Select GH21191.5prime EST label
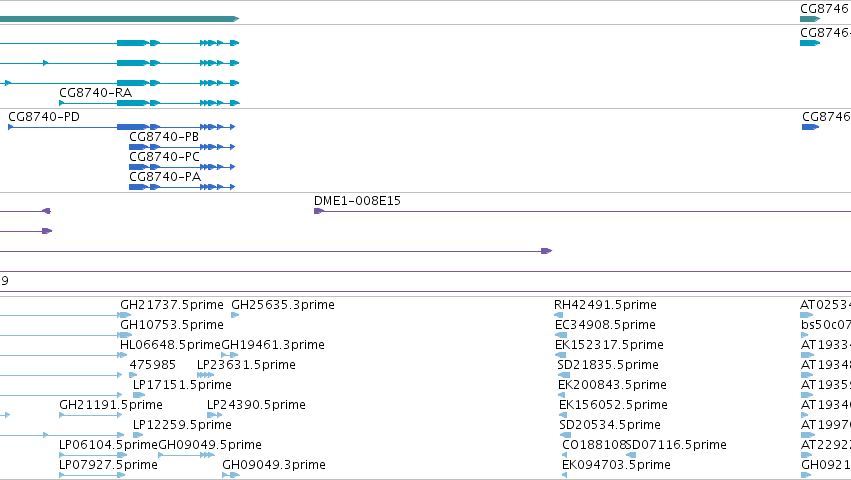Screen dimensions: 851x480 tap(111, 405)
